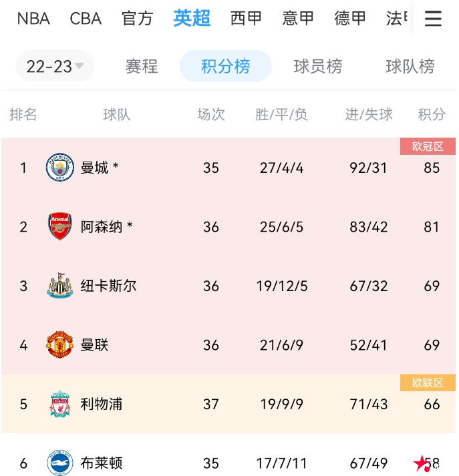
Task: Select the 西甲 league tab
Action: coord(246,19)
